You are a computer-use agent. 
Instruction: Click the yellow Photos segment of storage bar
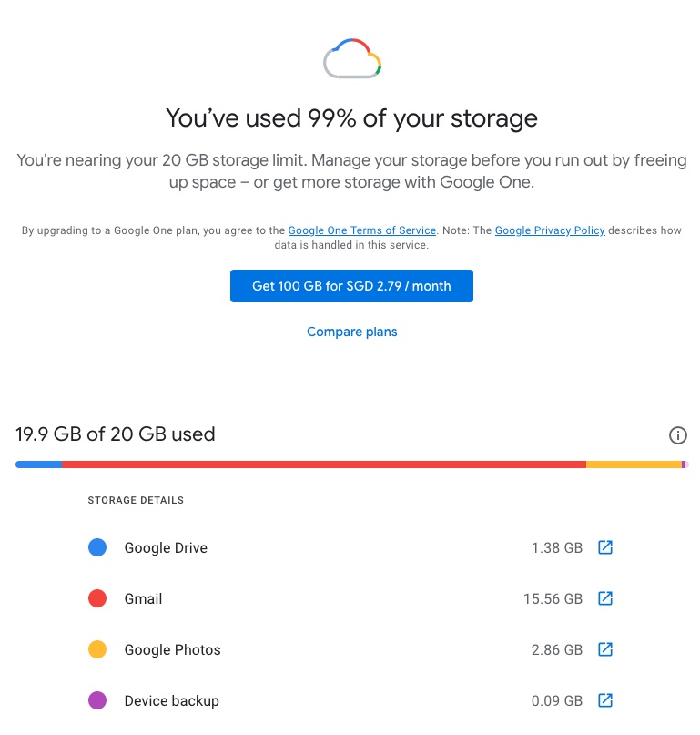tap(633, 464)
